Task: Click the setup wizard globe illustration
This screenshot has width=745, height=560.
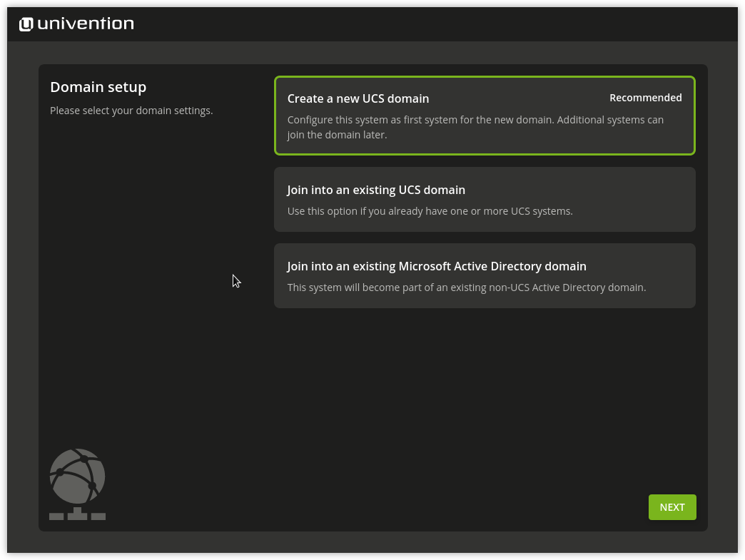Action: pos(76,484)
